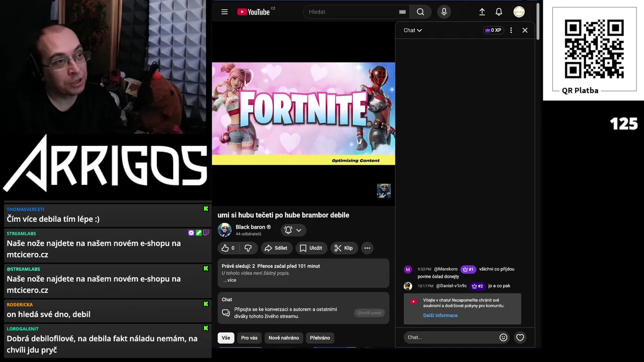Click LORDGALENIT overlay chat message
Screen dimensions: 644x362
107,340
